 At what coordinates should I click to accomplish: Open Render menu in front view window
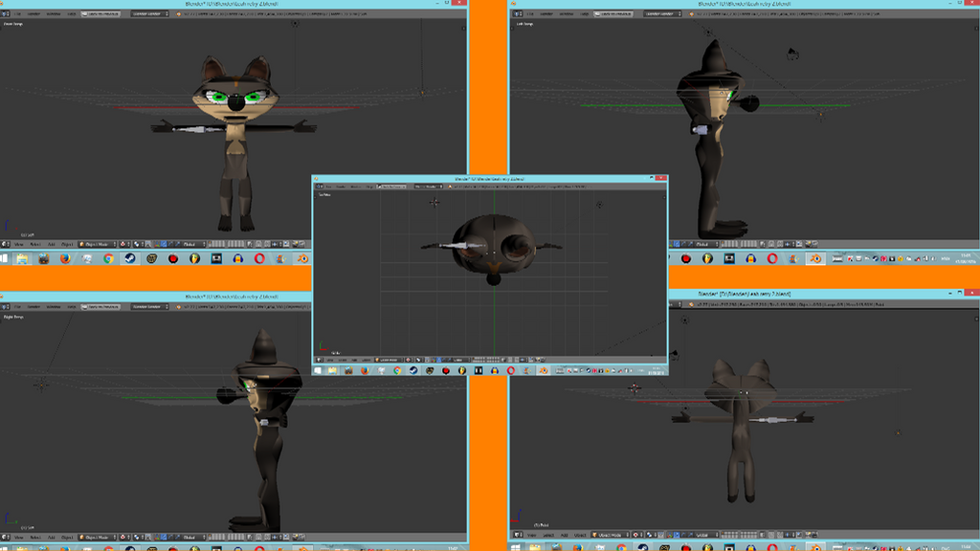coord(33,13)
